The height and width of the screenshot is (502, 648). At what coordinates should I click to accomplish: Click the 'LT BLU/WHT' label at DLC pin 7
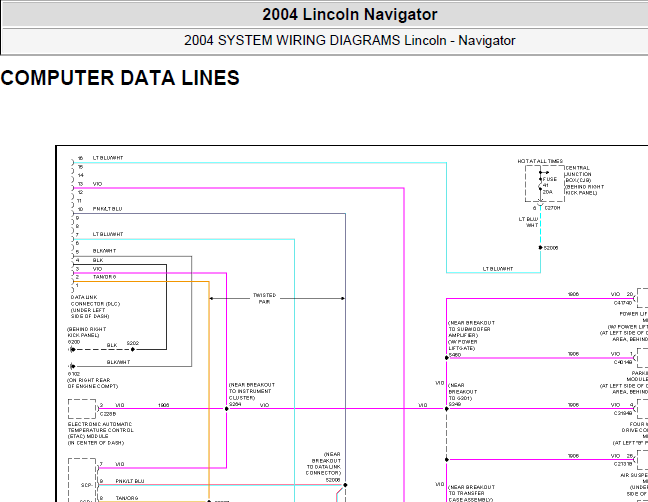[x=108, y=234]
